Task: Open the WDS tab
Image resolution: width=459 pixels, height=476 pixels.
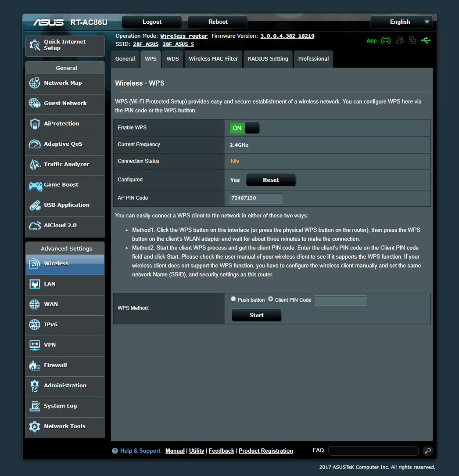Action: 172,59
